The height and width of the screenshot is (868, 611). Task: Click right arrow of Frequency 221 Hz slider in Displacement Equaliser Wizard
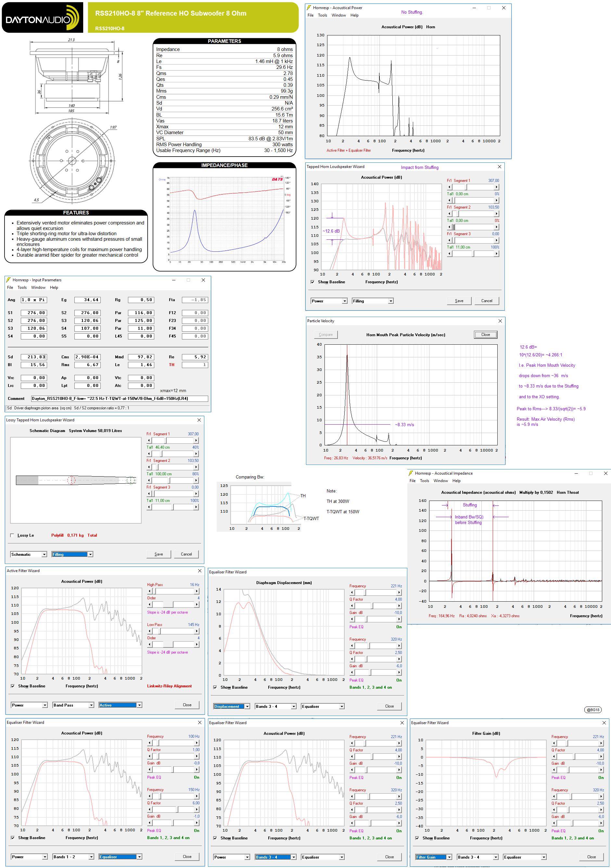coord(399,593)
